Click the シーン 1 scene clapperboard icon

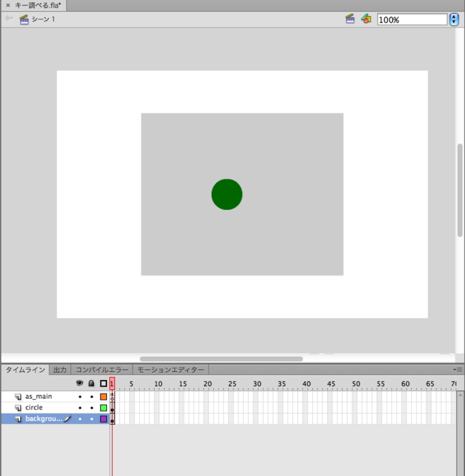24,20
